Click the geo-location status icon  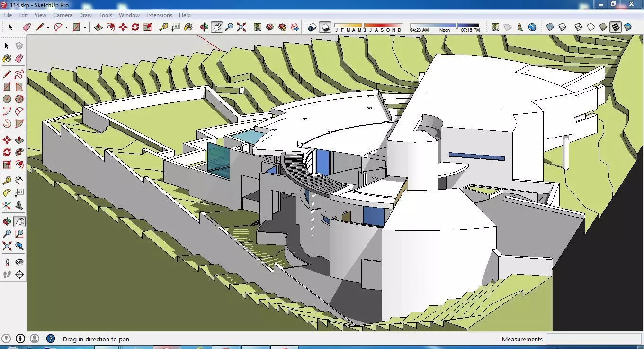[x=7, y=339]
